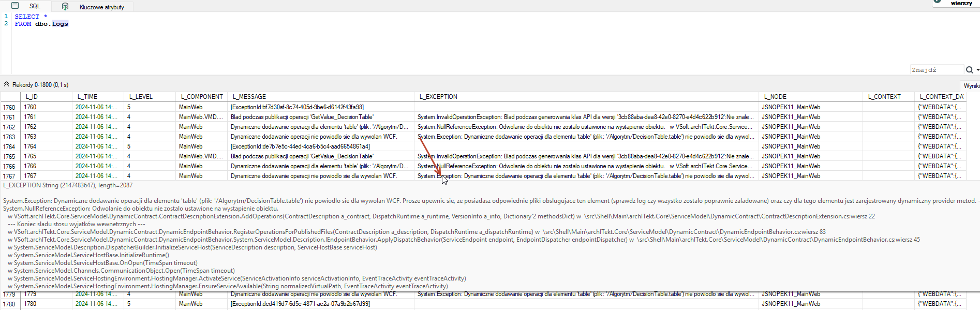Click WEBDATA context cell in row 1763

click(940, 137)
